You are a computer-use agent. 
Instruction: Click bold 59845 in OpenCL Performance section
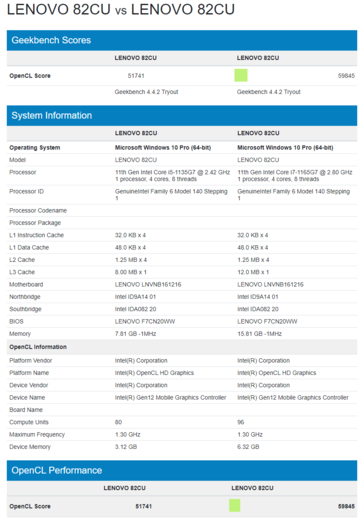pyautogui.click(x=346, y=506)
